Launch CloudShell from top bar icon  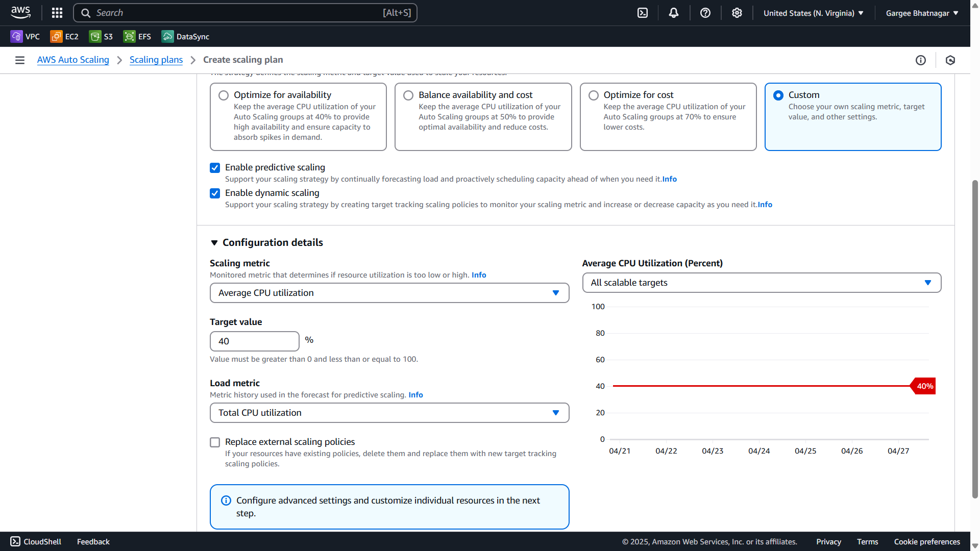[x=643, y=13]
